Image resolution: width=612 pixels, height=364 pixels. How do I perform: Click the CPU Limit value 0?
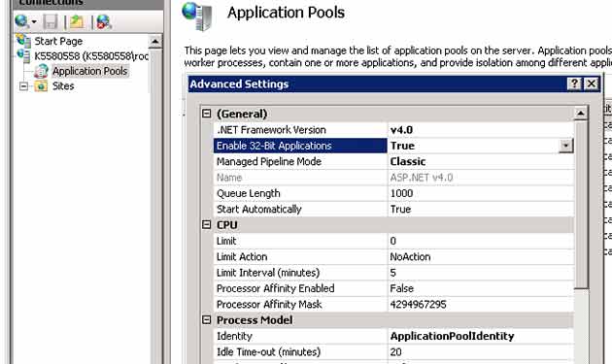[x=393, y=241]
